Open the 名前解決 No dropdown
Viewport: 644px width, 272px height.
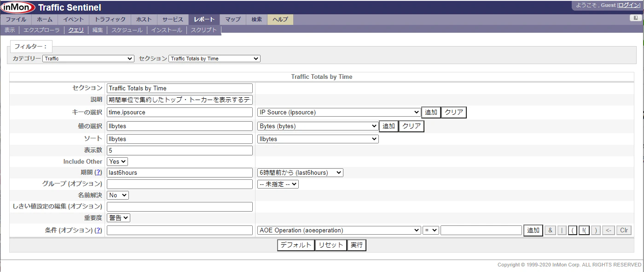(118, 195)
